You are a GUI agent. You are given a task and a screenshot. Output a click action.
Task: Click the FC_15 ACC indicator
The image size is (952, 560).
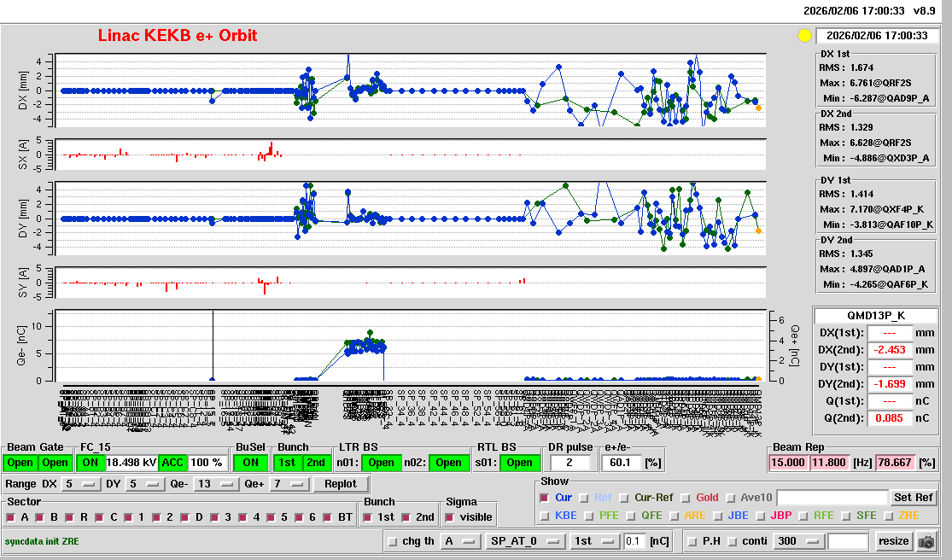coord(172,463)
